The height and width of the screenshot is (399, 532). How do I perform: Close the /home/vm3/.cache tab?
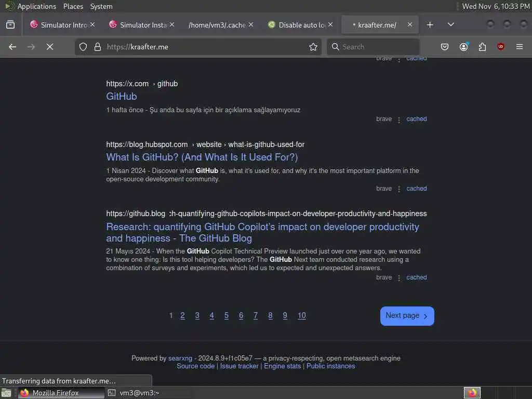point(251,25)
